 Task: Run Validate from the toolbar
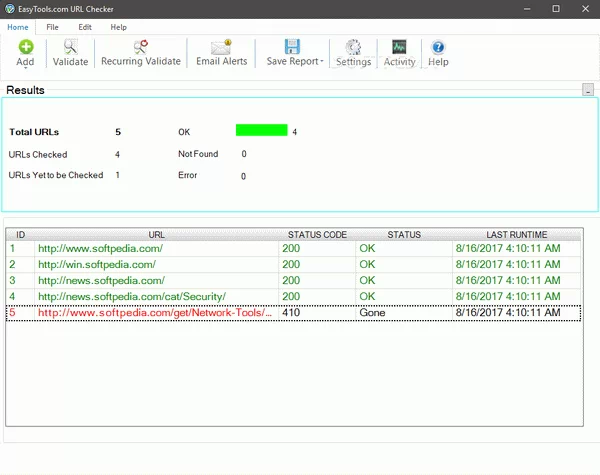tap(70, 53)
